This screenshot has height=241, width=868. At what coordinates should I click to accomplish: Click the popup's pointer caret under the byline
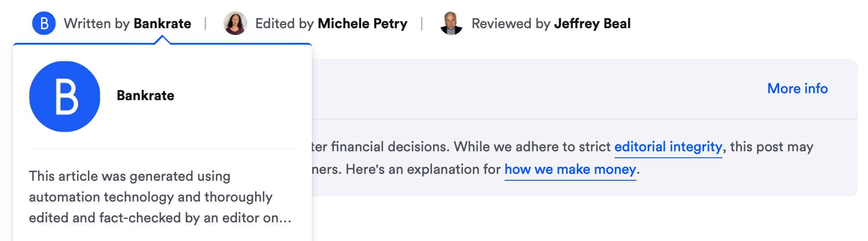pos(162,40)
